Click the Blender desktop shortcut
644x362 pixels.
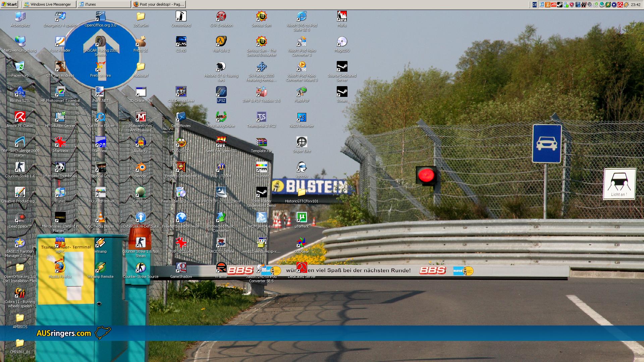point(141,167)
